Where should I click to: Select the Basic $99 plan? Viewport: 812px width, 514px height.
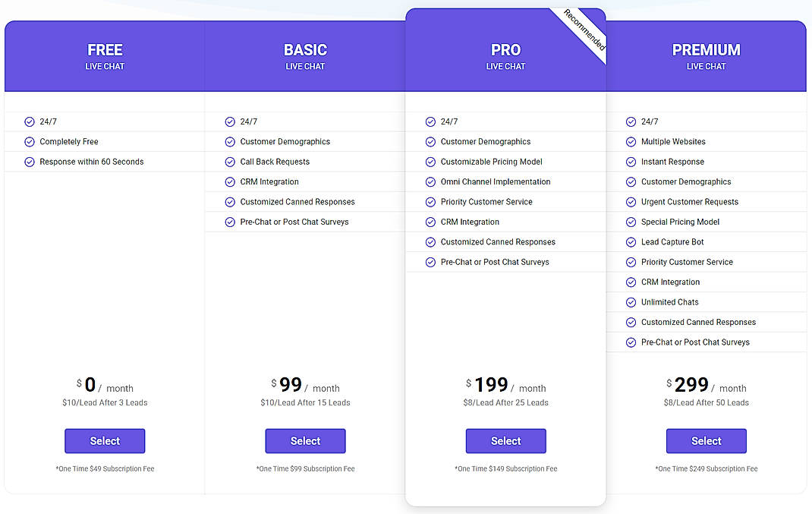[x=305, y=441]
